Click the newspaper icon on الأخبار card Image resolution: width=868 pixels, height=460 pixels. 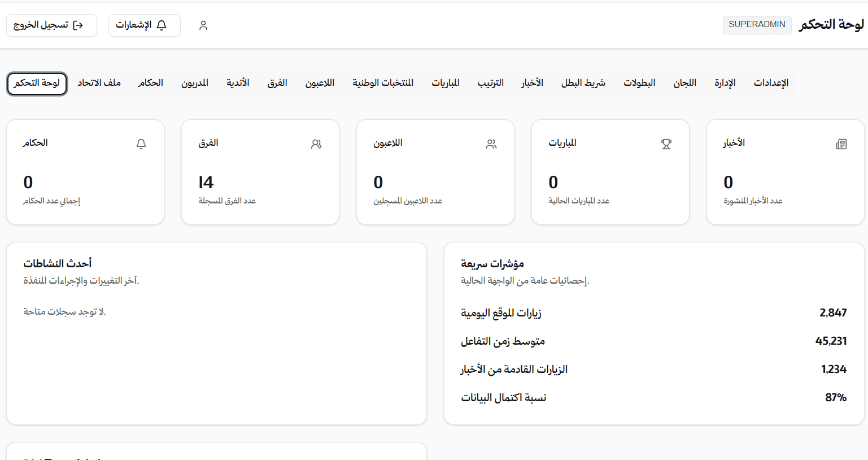coord(841,144)
